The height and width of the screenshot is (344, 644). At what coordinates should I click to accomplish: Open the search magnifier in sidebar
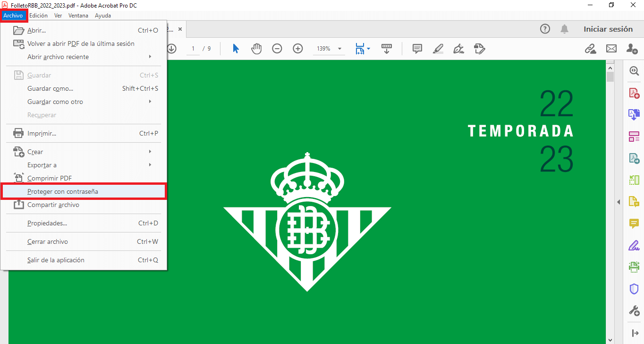pyautogui.click(x=634, y=71)
